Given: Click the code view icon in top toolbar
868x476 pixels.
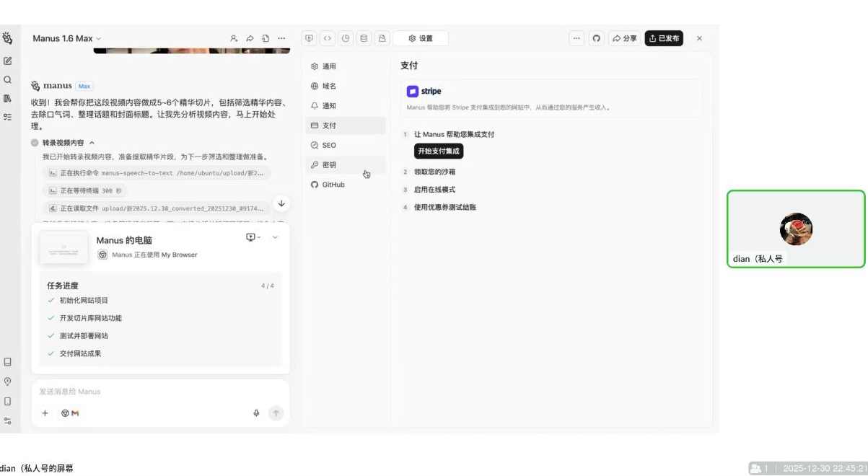Looking at the screenshot, I should tap(328, 38).
